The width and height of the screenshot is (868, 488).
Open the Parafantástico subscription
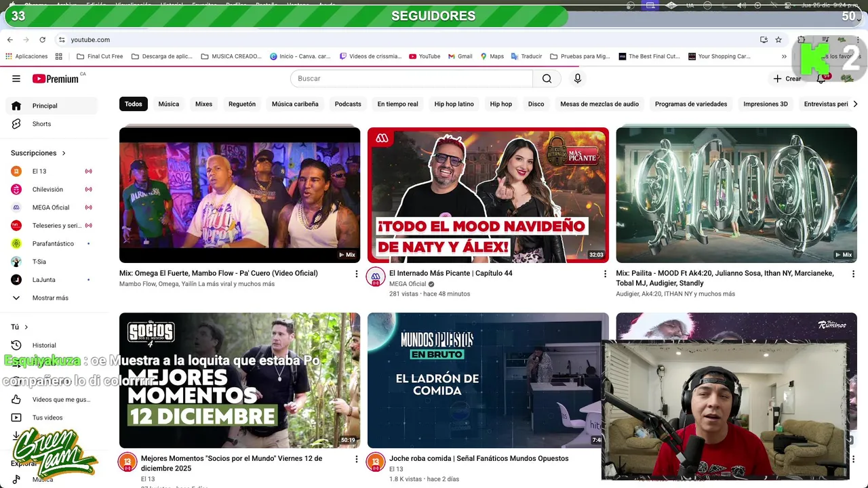52,243
